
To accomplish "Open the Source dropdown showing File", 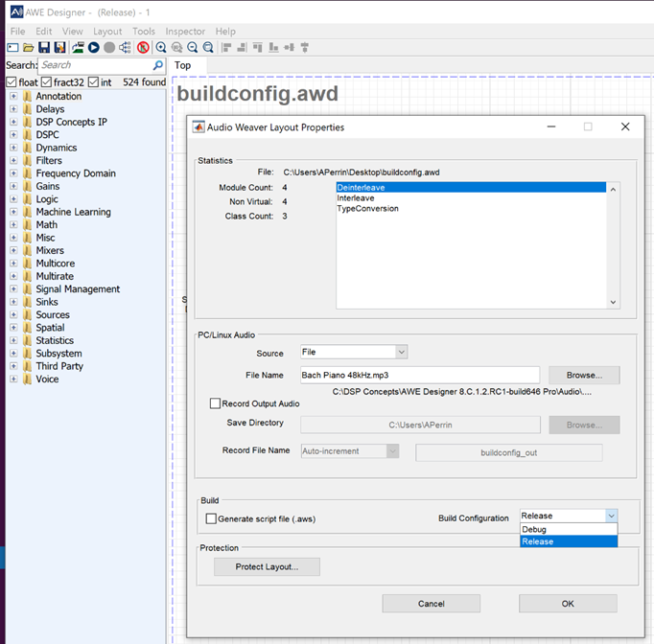I will 354,353.
